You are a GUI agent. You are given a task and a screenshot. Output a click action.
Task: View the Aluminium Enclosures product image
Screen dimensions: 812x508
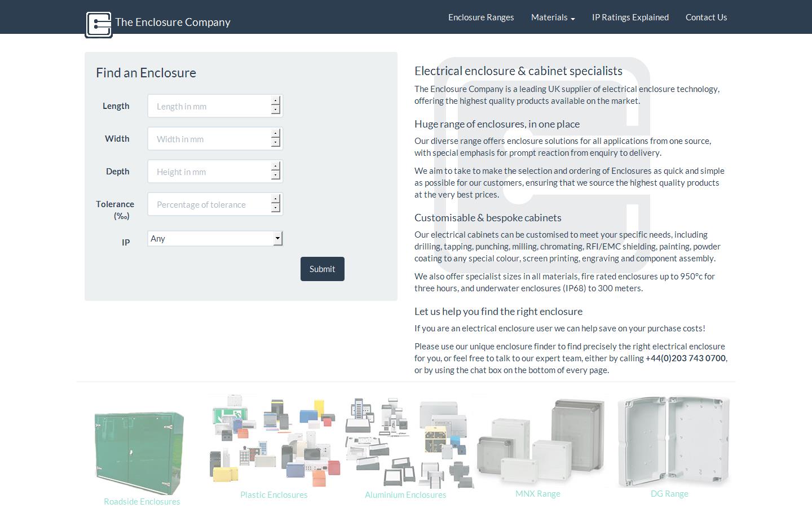pos(406,442)
